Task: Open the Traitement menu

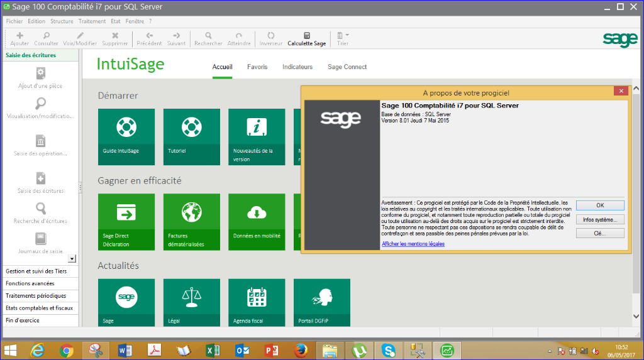Action: tap(92, 21)
